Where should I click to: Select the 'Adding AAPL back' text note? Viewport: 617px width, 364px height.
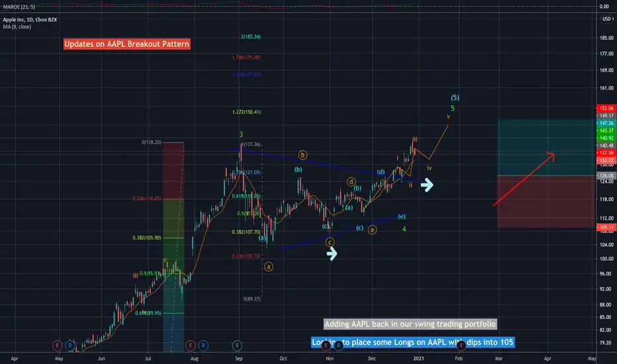(410, 324)
